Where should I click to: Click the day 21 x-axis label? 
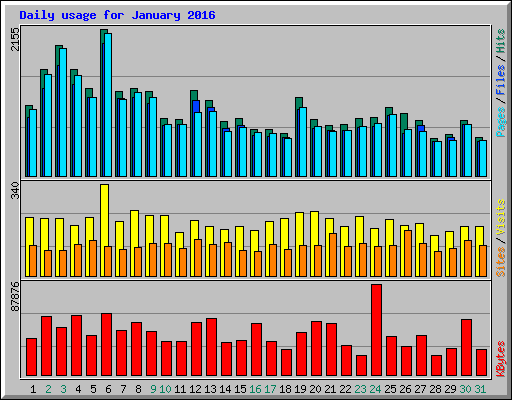[x=330, y=389]
